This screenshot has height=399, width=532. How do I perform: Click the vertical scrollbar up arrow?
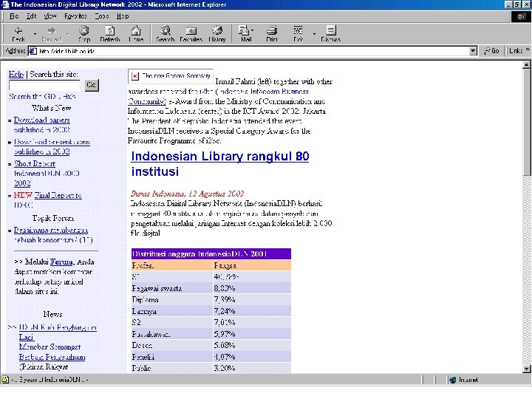pyautogui.click(x=527, y=64)
